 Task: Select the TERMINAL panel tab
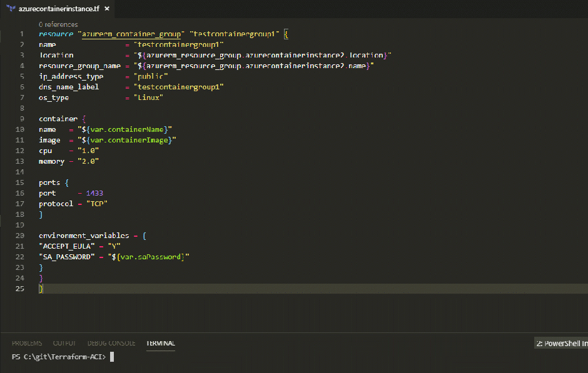161,343
